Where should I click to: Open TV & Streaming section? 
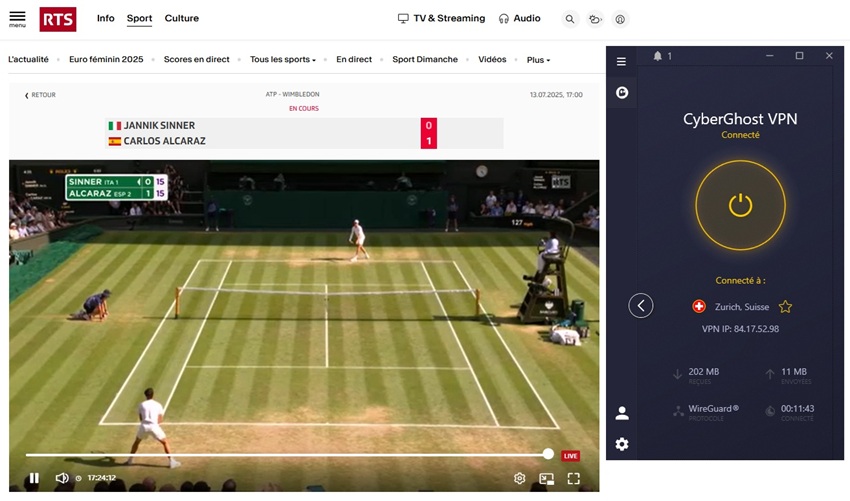441,18
